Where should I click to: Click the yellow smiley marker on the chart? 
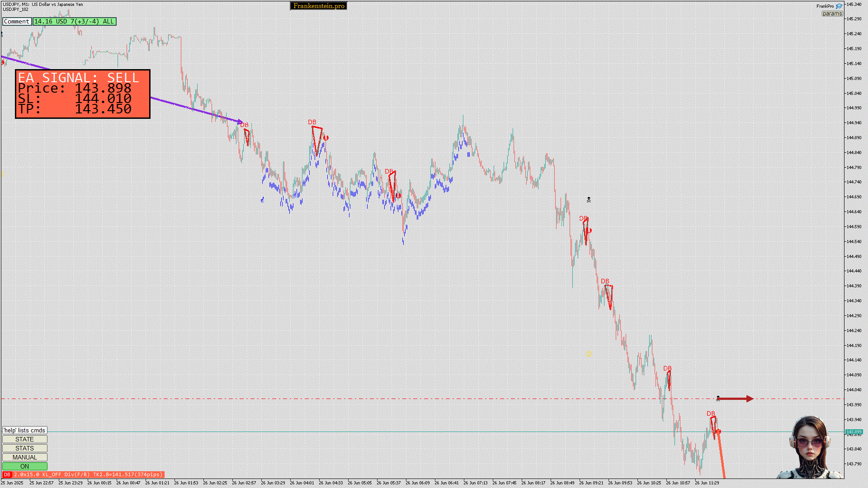[589, 354]
